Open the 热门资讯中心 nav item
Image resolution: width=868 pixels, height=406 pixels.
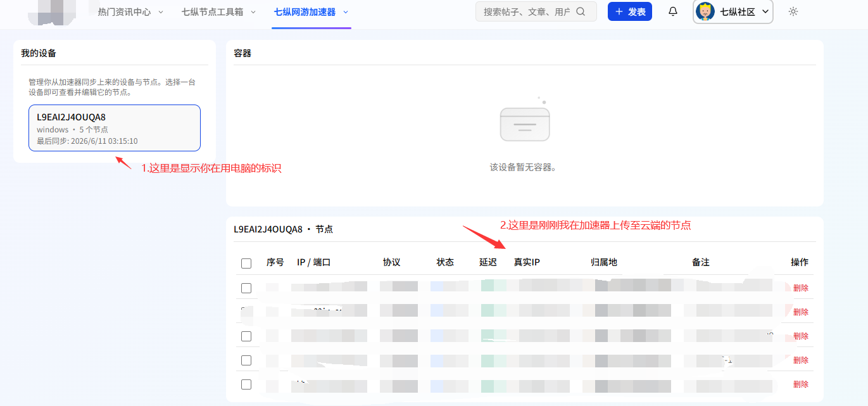click(x=125, y=12)
